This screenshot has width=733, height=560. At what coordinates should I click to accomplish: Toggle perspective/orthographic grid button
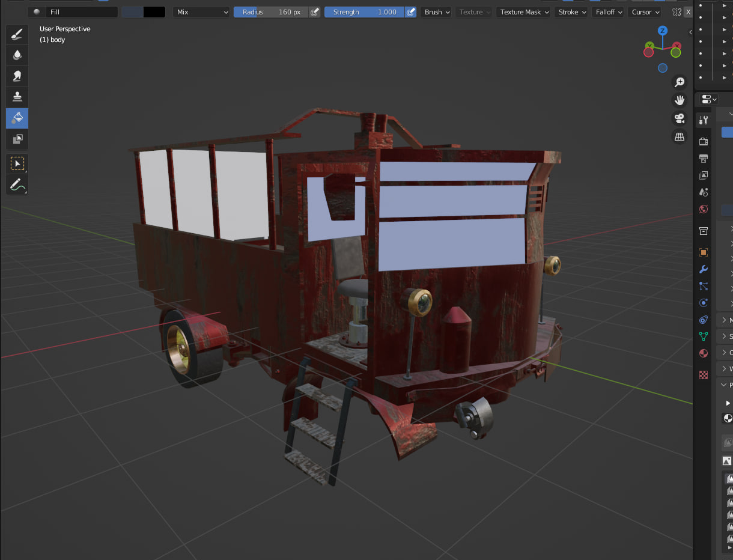coord(680,137)
